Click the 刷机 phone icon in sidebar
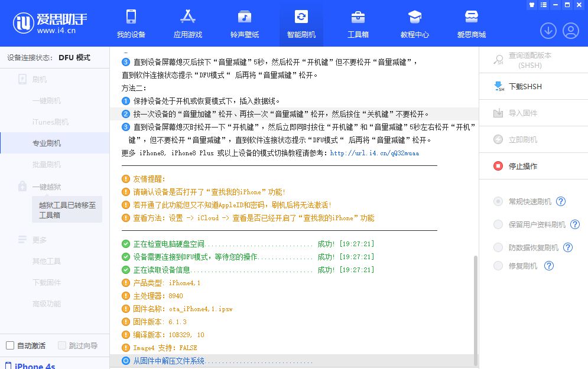 coord(22,79)
